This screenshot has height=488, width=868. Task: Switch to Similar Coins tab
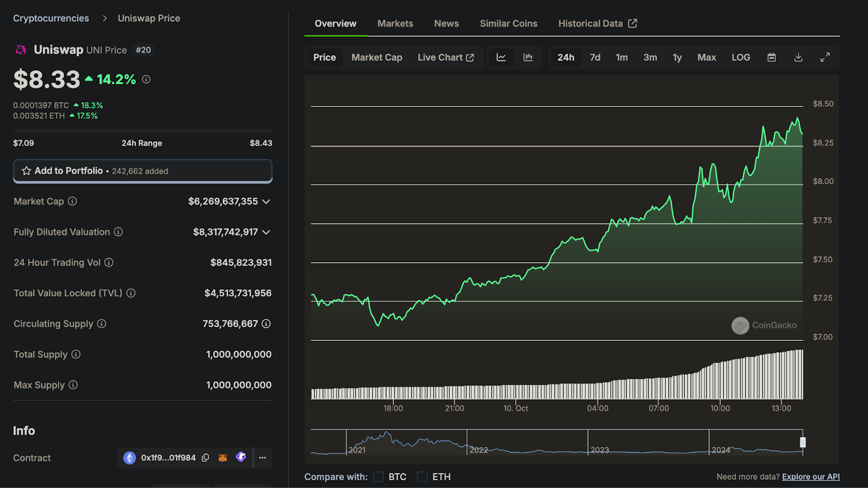pos(508,24)
